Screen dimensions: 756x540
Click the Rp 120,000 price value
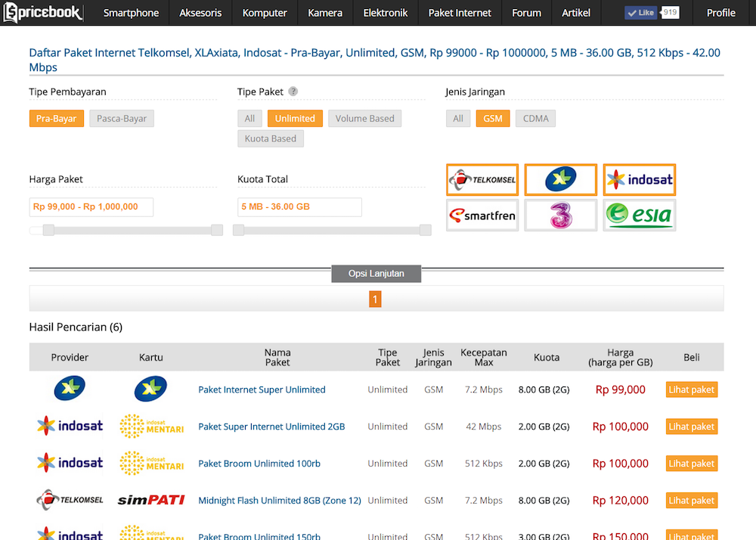(x=620, y=501)
